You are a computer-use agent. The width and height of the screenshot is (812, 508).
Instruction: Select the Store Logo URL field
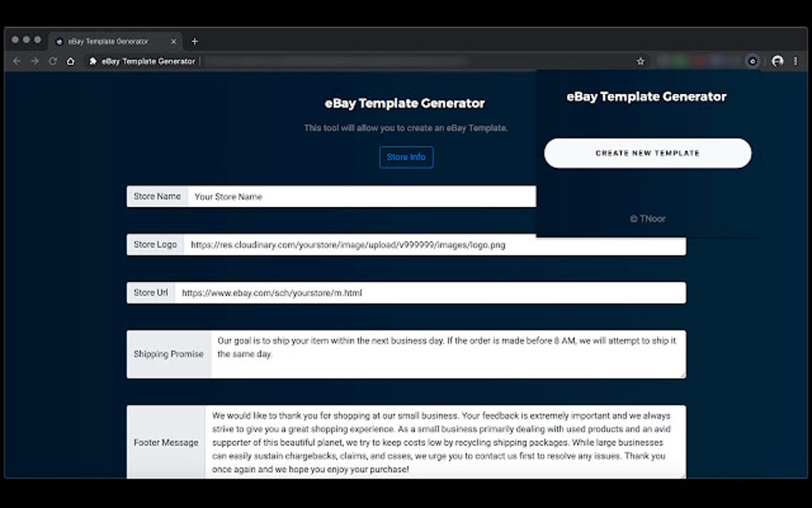click(438, 244)
